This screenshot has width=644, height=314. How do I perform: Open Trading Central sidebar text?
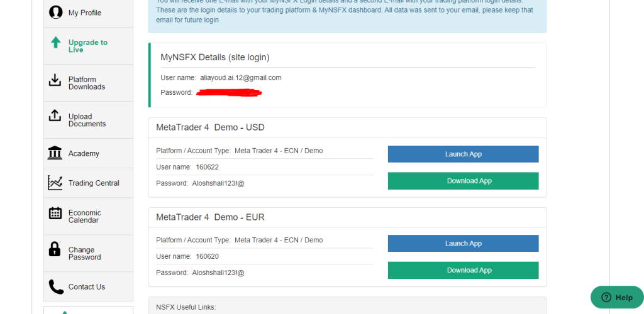(x=94, y=183)
